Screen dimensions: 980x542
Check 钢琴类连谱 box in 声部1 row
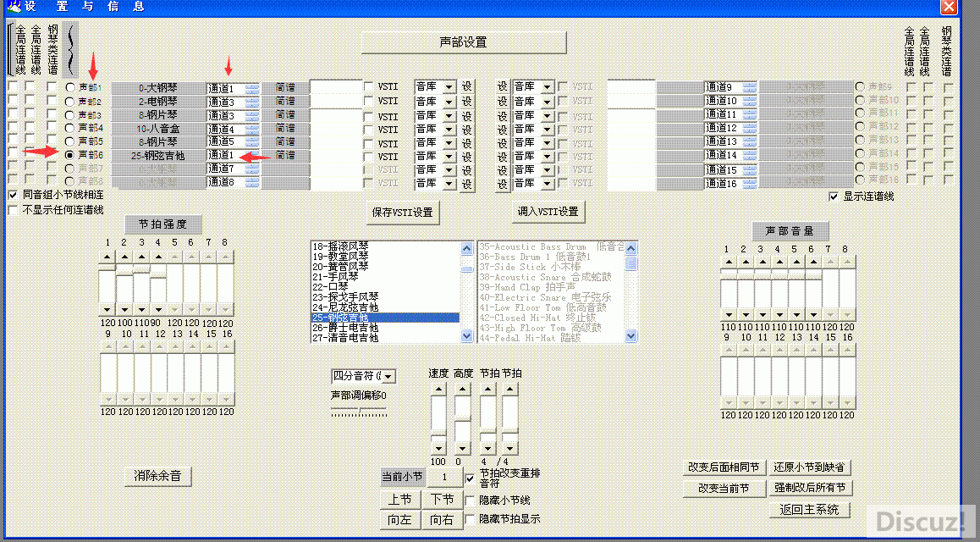click(x=52, y=86)
